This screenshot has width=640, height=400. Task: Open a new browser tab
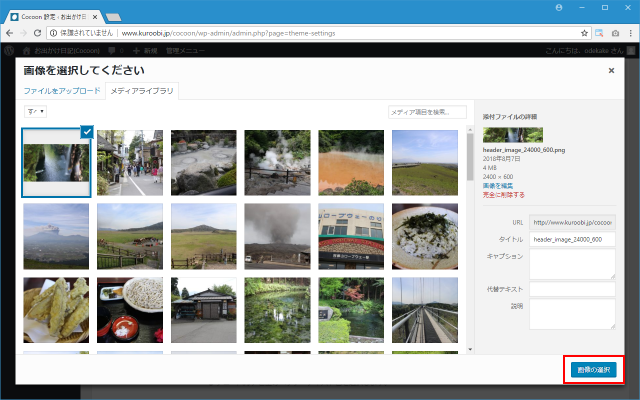[x=112, y=16]
